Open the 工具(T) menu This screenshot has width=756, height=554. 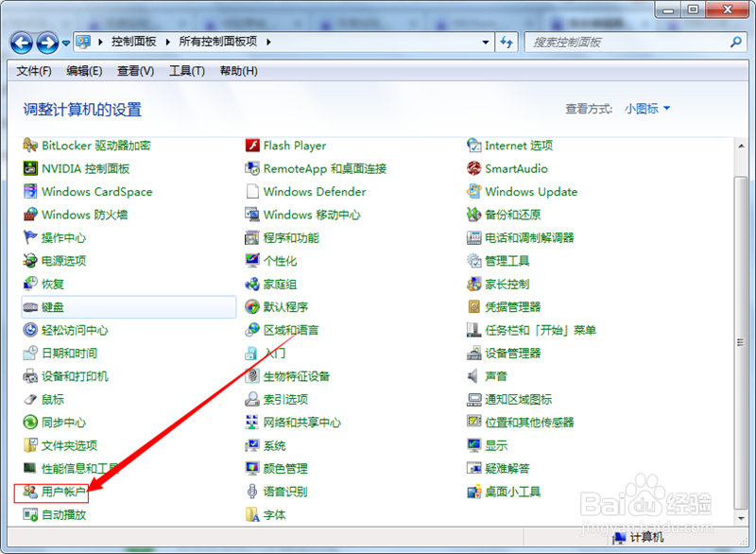click(187, 71)
